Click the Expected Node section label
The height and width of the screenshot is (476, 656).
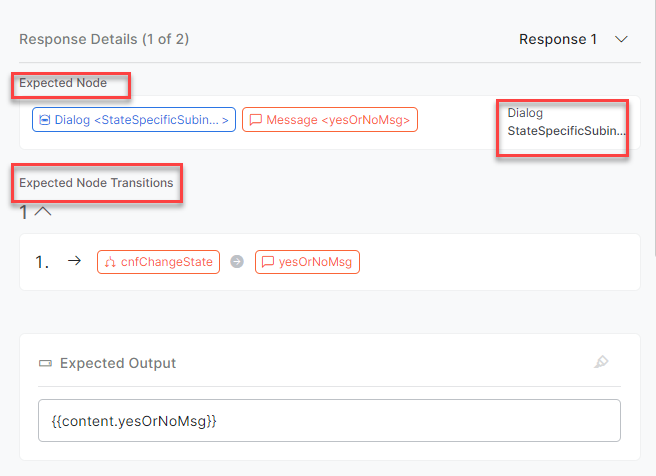click(63, 83)
